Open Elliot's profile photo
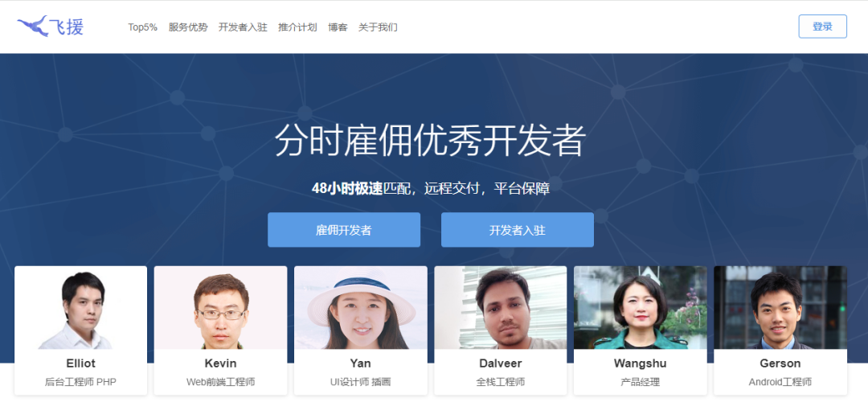The width and height of the screenshot is (868, 402). click(81, 307)
